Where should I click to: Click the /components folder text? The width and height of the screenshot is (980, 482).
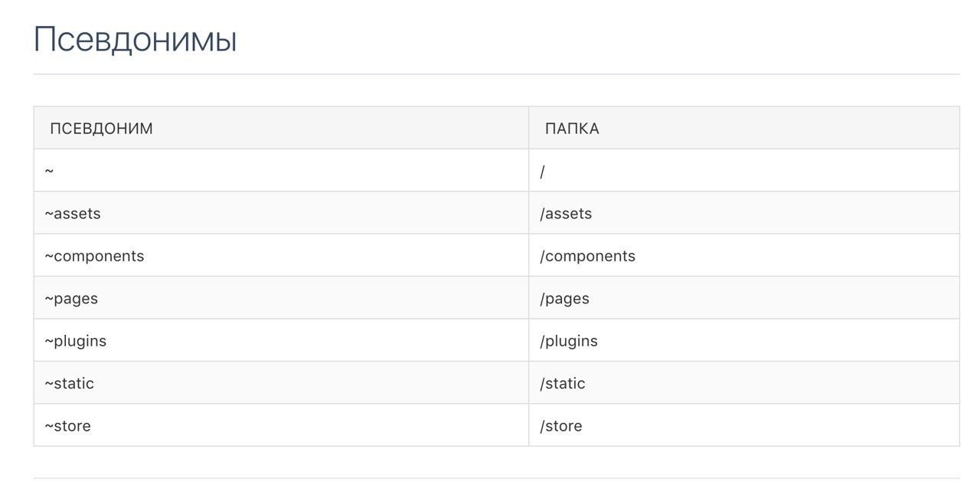[588, 256]
